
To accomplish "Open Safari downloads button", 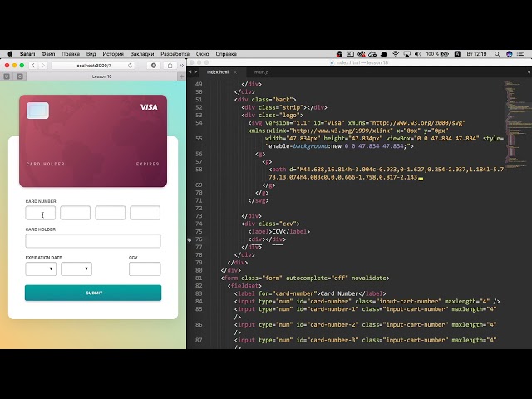I will pos(154,65).
